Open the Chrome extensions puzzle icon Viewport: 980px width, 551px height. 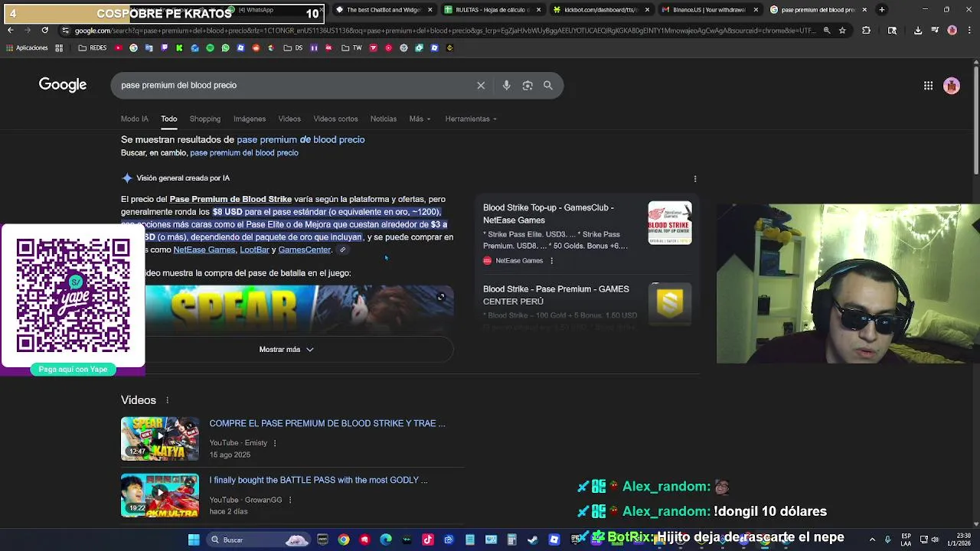click(866, 31)
